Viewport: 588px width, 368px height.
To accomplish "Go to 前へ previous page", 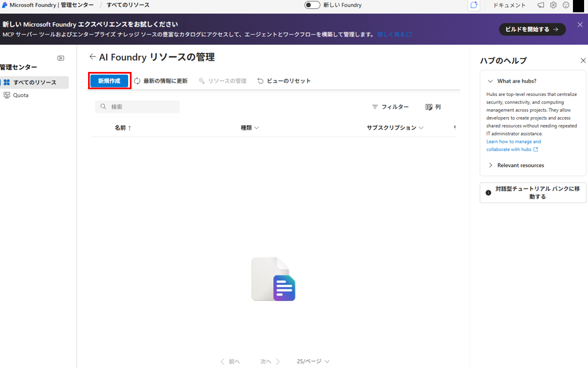I will click(x=230, y=362).
